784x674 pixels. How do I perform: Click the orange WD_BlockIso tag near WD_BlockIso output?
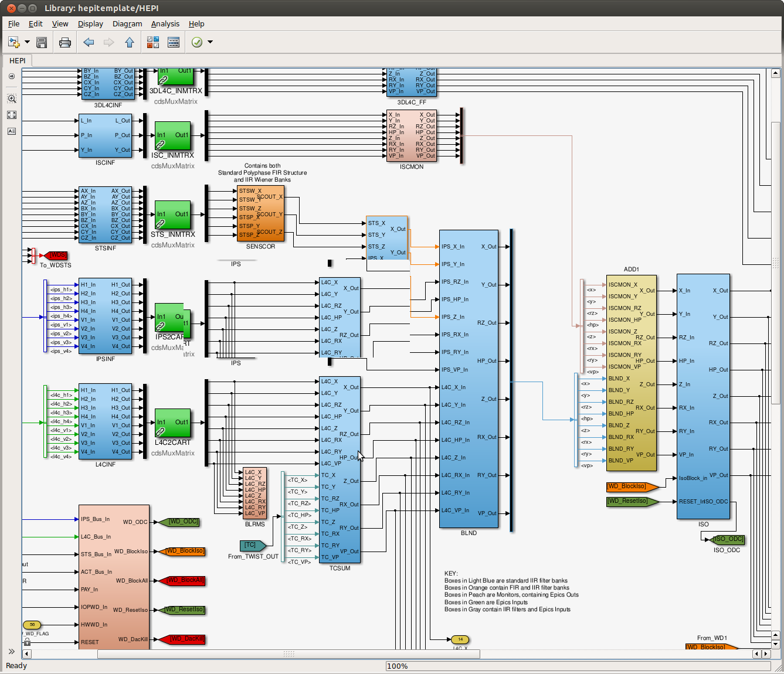pyautogui.click(x=182, y=552)
